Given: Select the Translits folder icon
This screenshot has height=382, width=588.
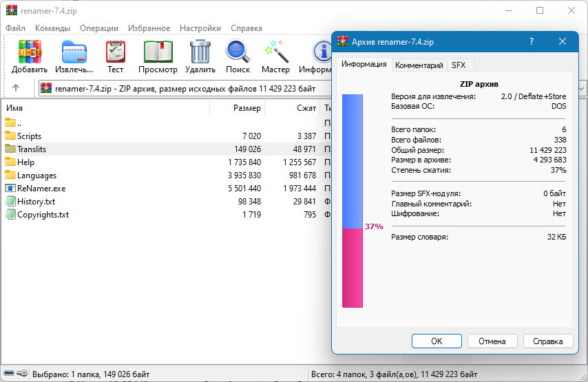Looking at the screenshot, I should click(x=10, y=149).
